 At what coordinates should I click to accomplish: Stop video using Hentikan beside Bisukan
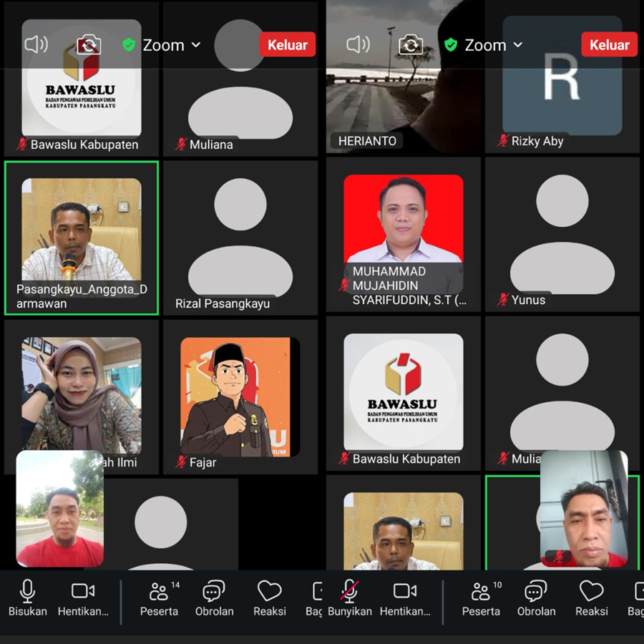tap(83, 598)
